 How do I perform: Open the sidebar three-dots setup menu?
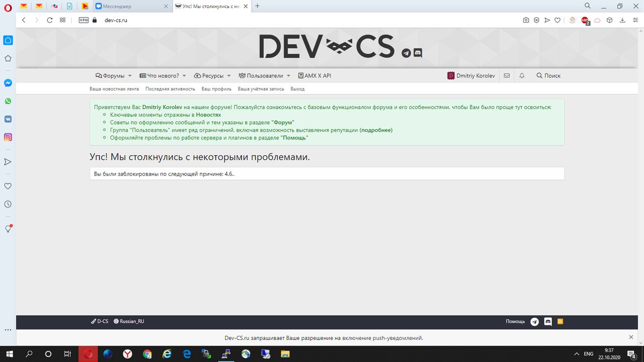pos(8,330)
